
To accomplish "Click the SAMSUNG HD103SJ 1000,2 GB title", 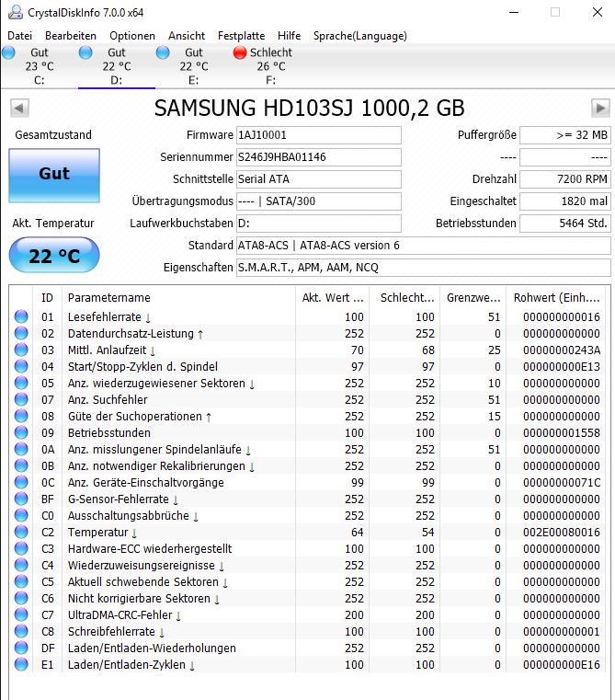I will coord(309,108).
